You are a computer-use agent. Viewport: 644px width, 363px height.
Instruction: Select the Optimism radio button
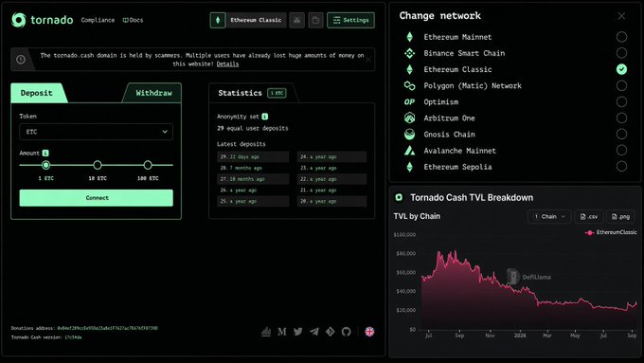click(x=621, y=102)
